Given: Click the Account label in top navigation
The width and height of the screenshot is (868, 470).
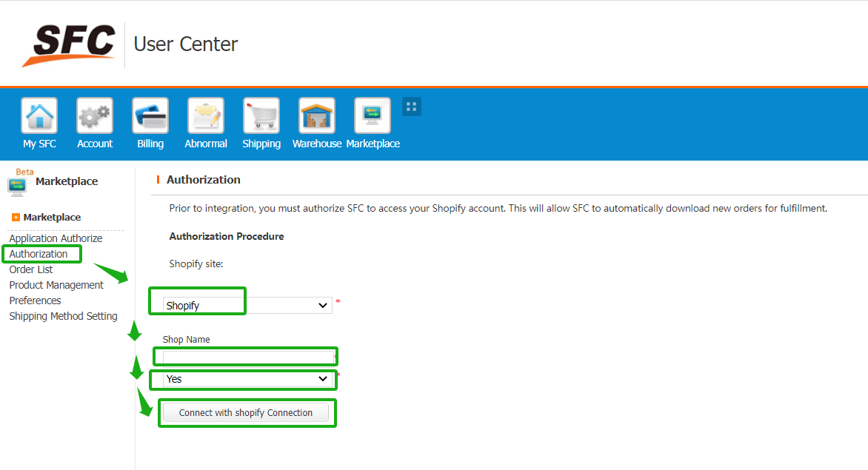Looking at the screenshot, I should (x=95, y=144).
